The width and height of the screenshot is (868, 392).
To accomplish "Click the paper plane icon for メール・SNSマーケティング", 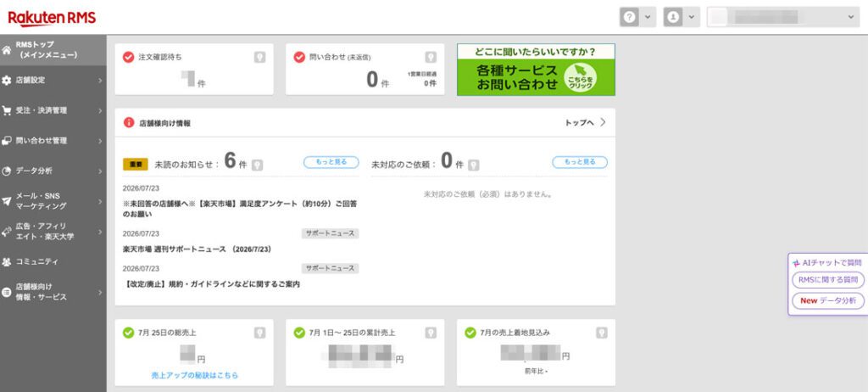I will (7, 201).
